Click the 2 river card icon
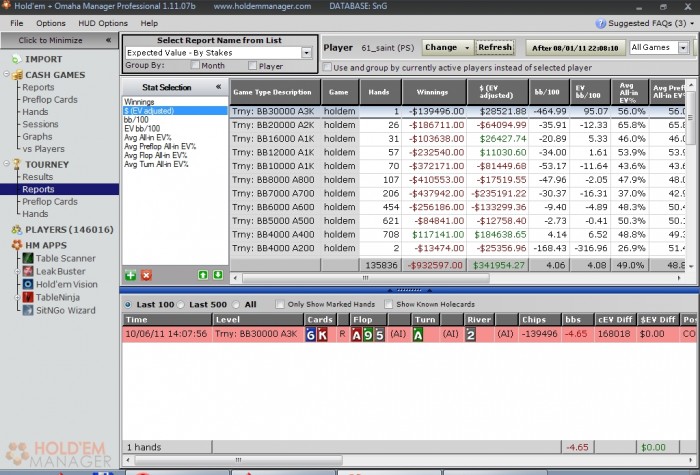Image resolution: width=700 pixels, height=475 pixels. point(471,334)
